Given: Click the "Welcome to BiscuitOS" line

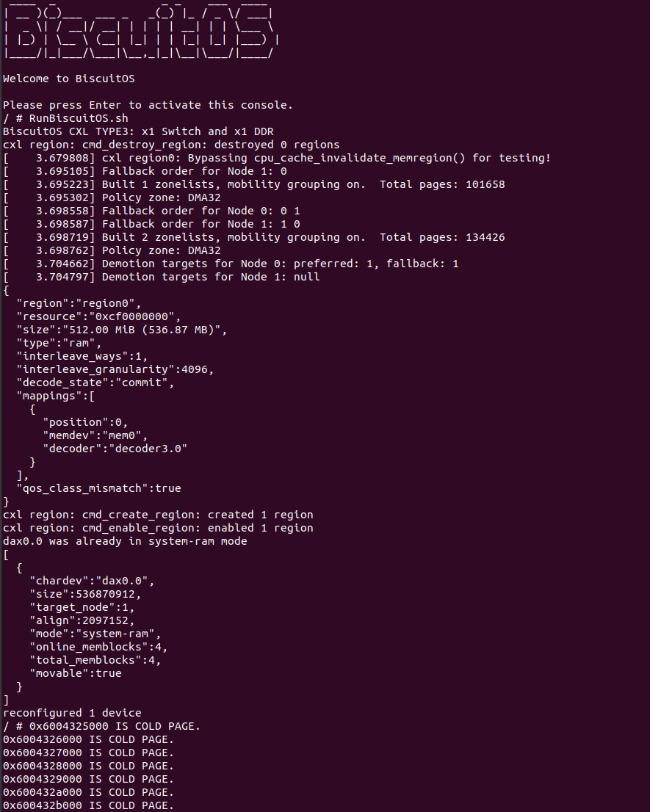Looking at the screenshot, I should [x=69, y=79].
